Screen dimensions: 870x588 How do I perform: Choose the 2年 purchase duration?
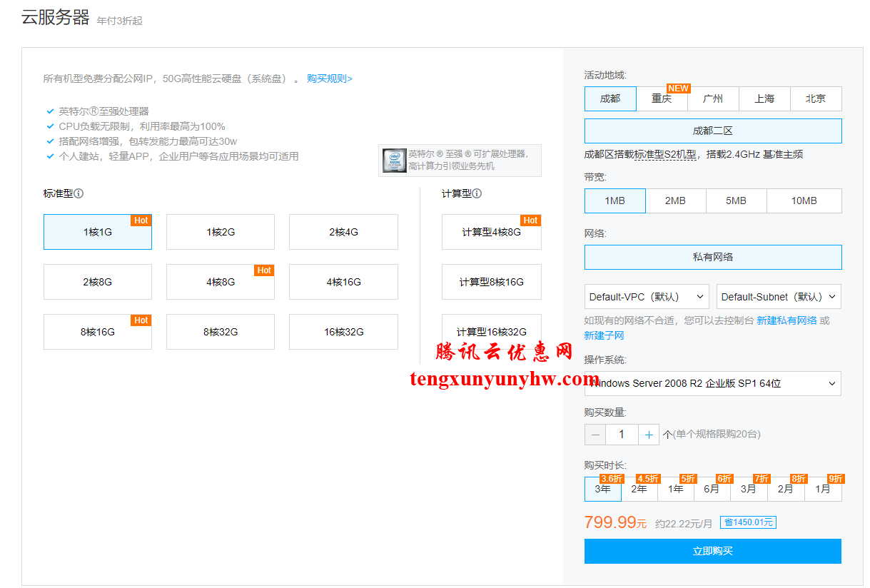point(639,489)
